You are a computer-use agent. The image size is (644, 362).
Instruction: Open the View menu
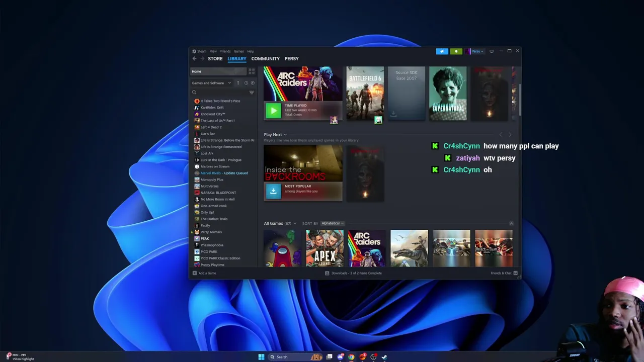click(x=213, y=51)
